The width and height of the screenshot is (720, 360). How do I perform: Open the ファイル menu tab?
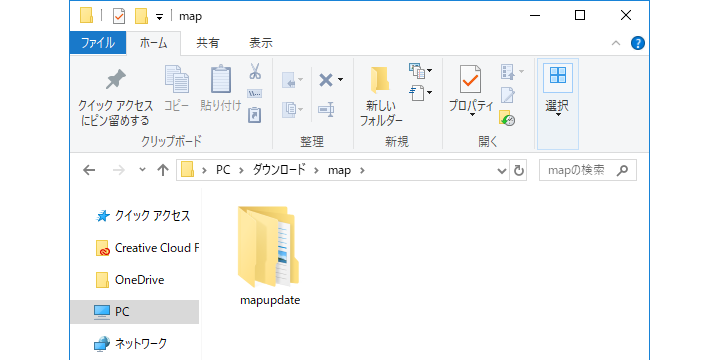pyautogui.click(x=98, y=43)
